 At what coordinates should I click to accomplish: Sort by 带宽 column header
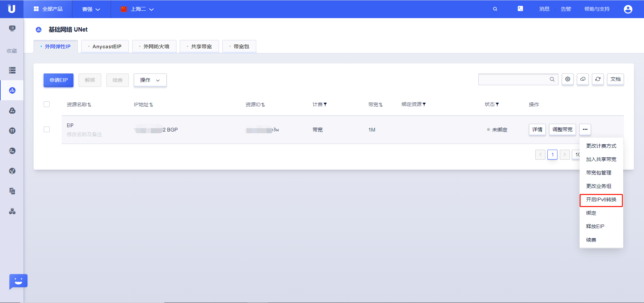click(375, 105)
